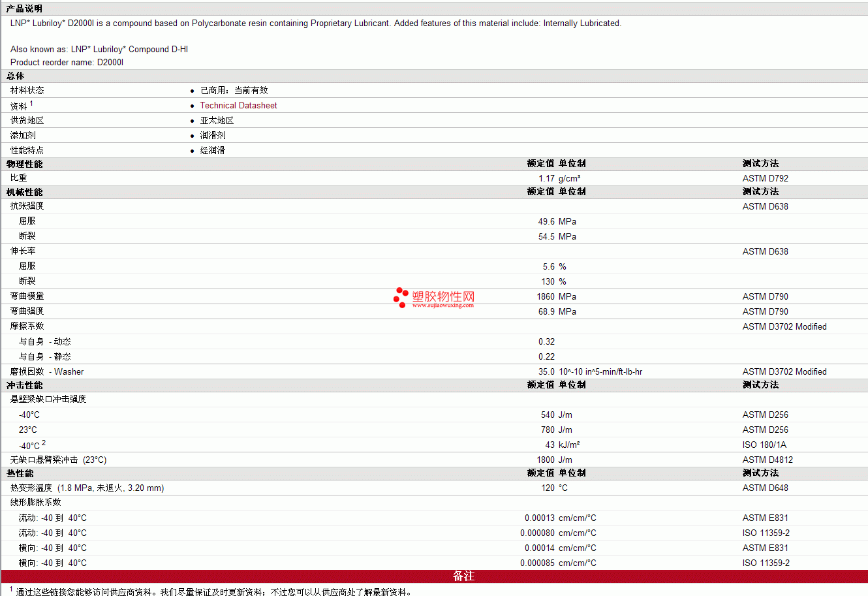The image size is (868, 596).
Task: Select the 'Also known as' description line
Action: pos(99,49)
